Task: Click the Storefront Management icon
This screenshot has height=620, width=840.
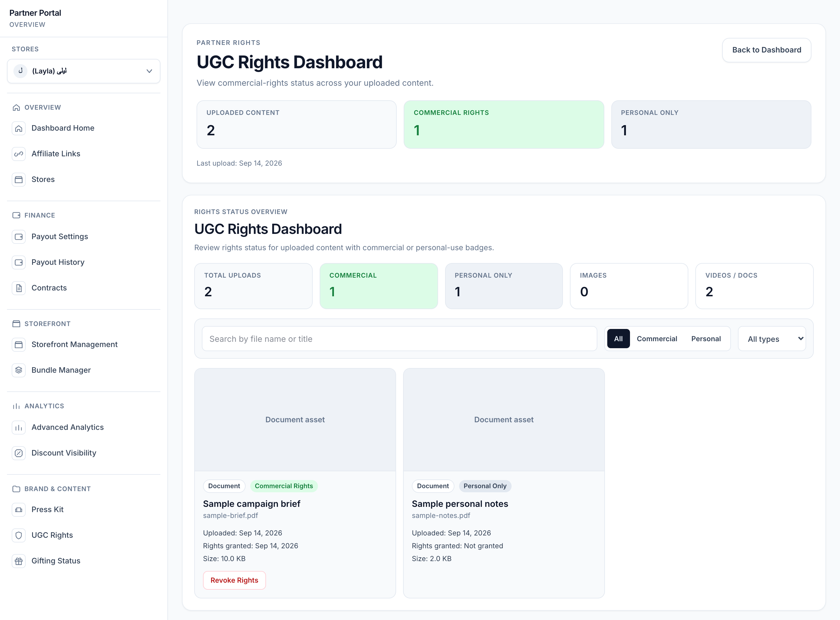Action: tap(19, 344)
